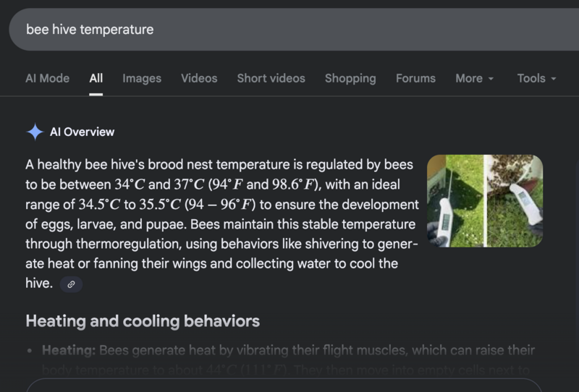Click the AI Overview label text

[82, 132]
